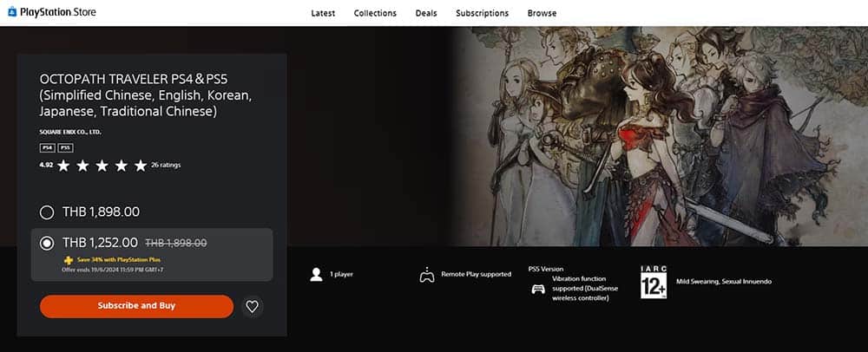Add game to wishlist with heart icon
Viewport: 868px width, 352px height.
tap(252, 306)
